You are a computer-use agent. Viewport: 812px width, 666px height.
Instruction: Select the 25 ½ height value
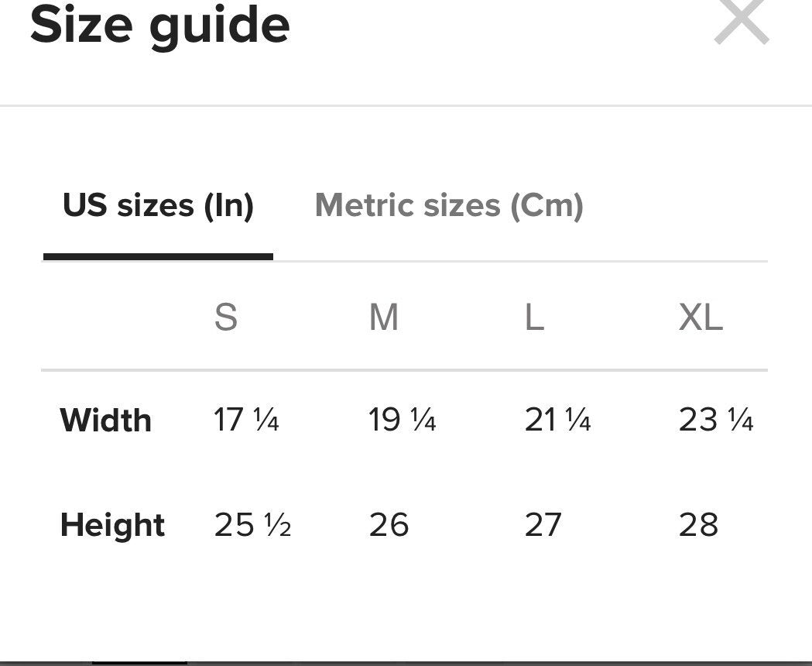pyautogui.click(x=252, y=524)
